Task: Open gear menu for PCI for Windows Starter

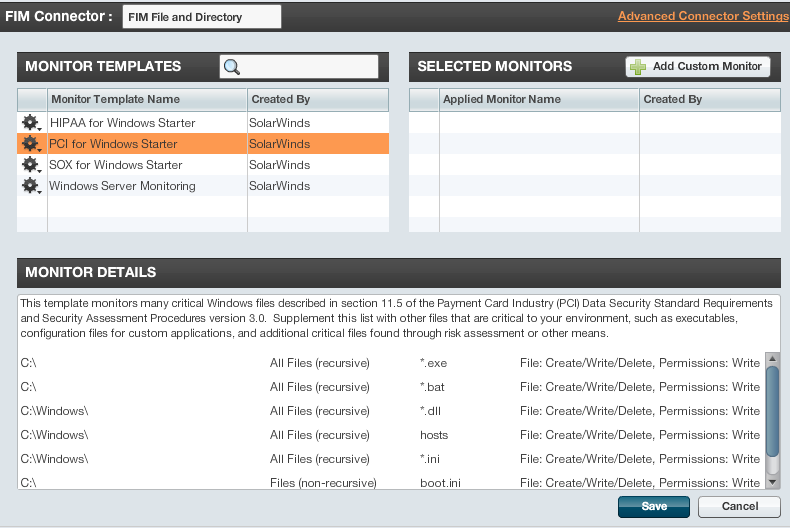Action: tap(31, 144)
